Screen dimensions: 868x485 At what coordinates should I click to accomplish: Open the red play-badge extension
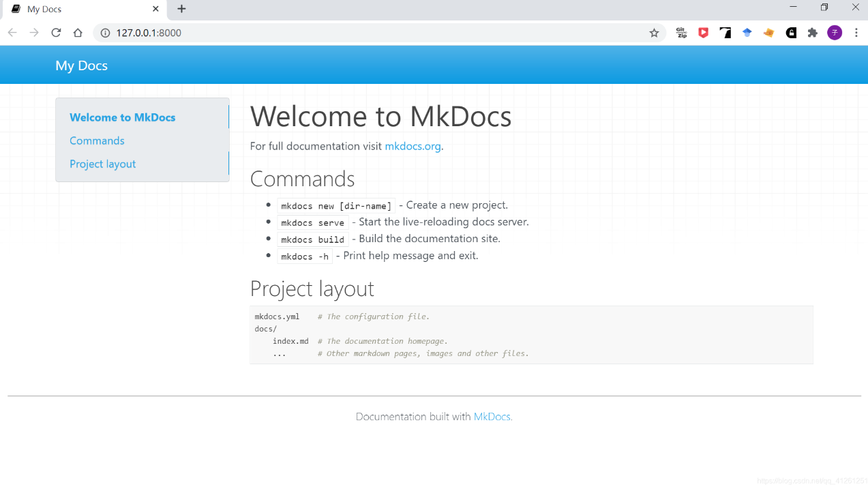(703, 33)
